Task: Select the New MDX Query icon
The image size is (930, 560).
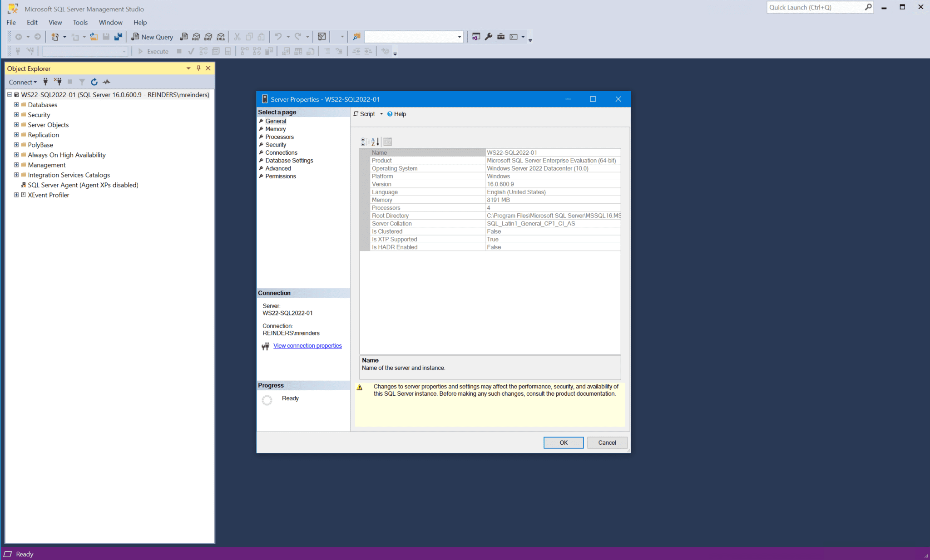Action: click(196, 37)
